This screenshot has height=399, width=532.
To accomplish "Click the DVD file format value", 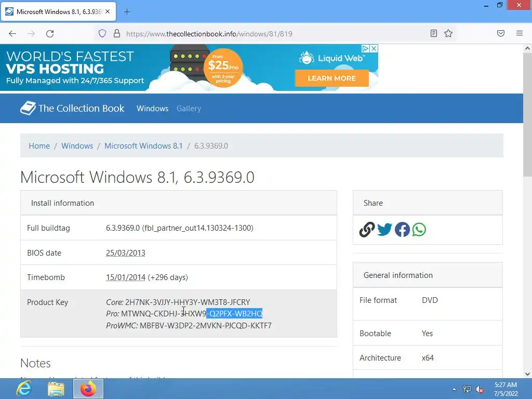I will tap(430, 300).
